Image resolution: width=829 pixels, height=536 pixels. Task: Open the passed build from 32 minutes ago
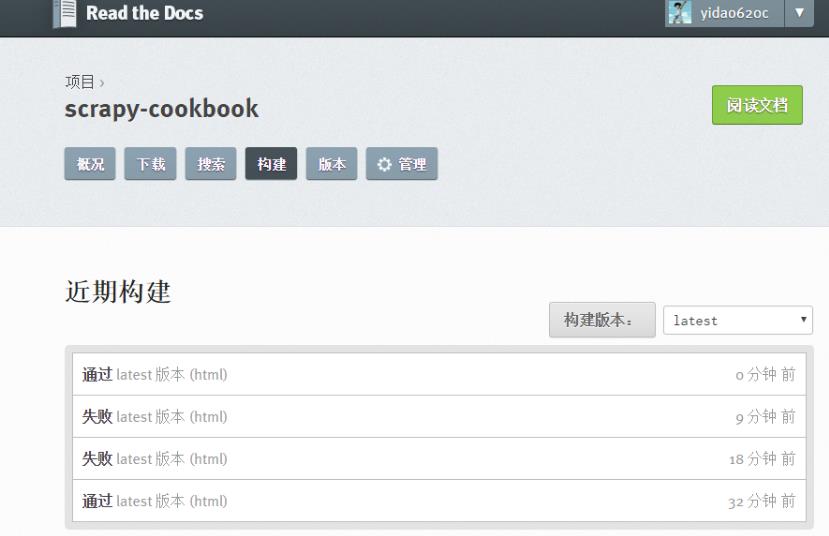(439, 501)
